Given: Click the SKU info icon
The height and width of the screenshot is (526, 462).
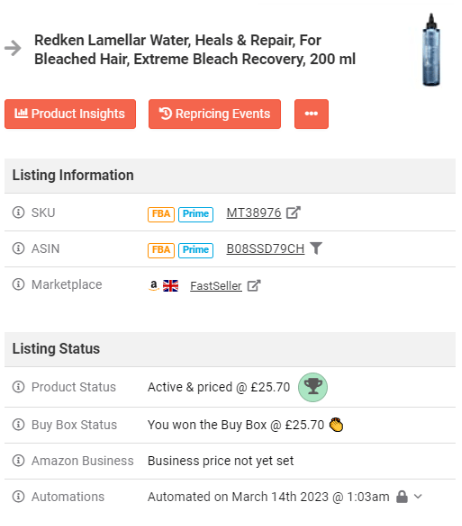Looking at the screenshot, I should (x=18, y=212).
